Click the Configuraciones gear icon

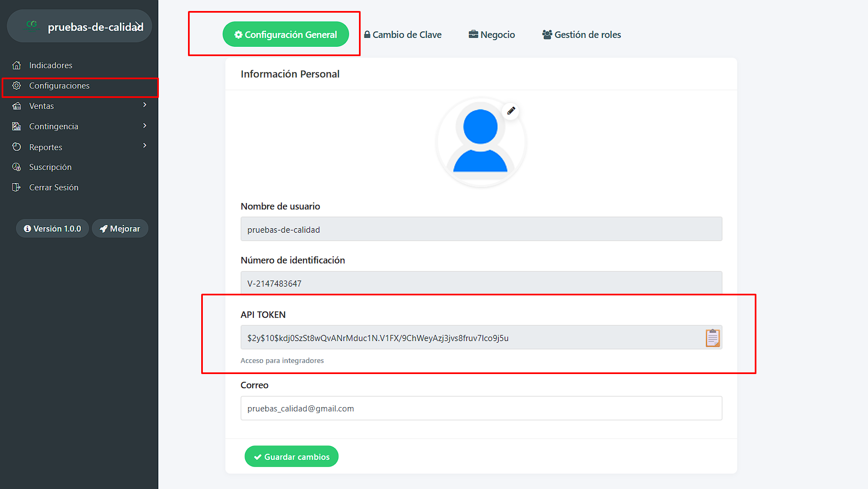16,85
